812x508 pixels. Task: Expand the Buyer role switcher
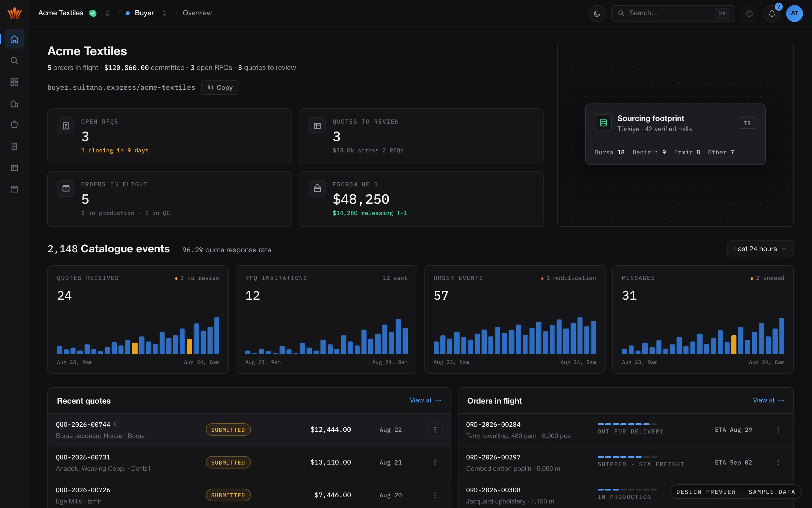(164, 13)
